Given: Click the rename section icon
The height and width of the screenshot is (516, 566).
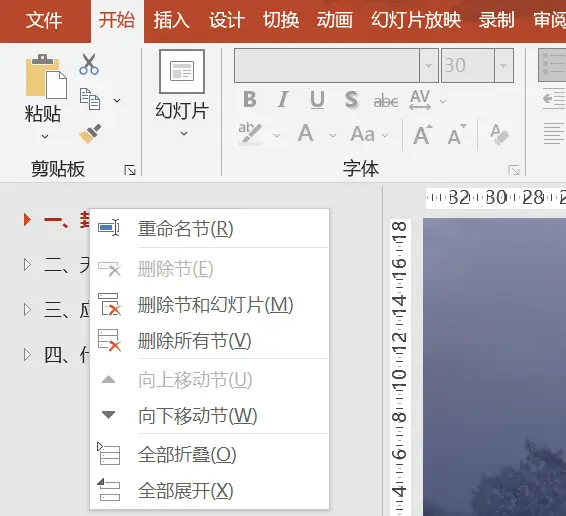Looking at the screenshot, I should (x=109, y=227).
